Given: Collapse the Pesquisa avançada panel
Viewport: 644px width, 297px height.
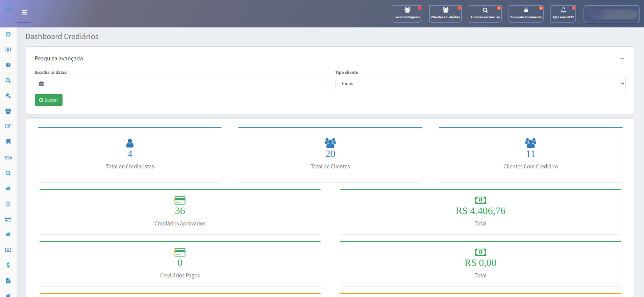Looking at the screenshot, I should pos(622,58).
